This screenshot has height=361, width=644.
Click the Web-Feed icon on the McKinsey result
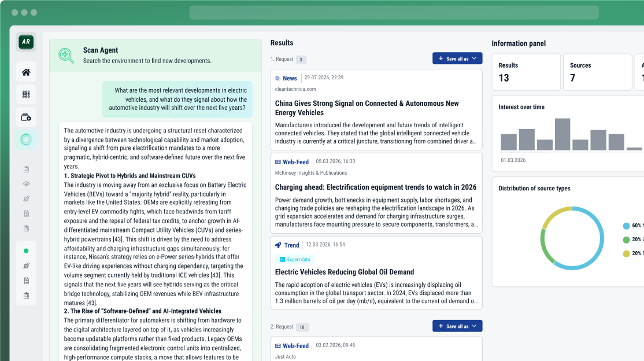pos(278,162)
